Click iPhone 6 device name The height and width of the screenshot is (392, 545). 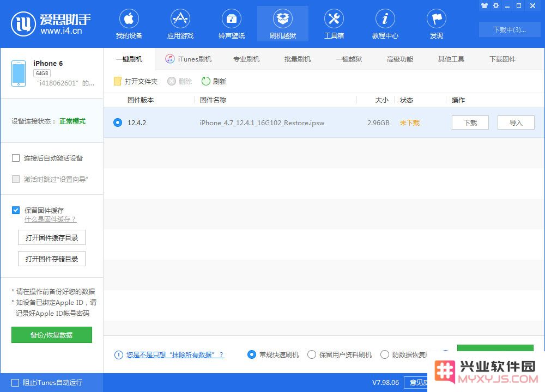(48, 63)
